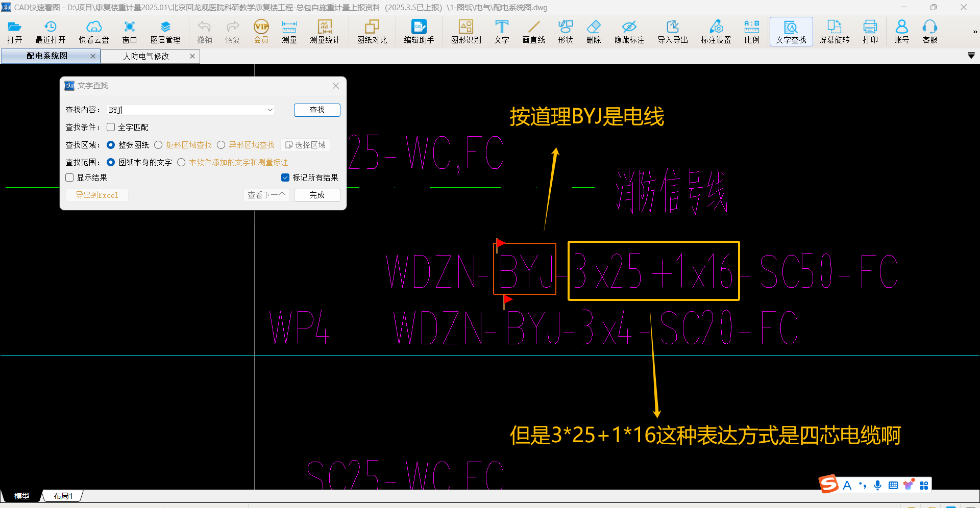Open 图层管理 layer manager

(x=165, y=32)
